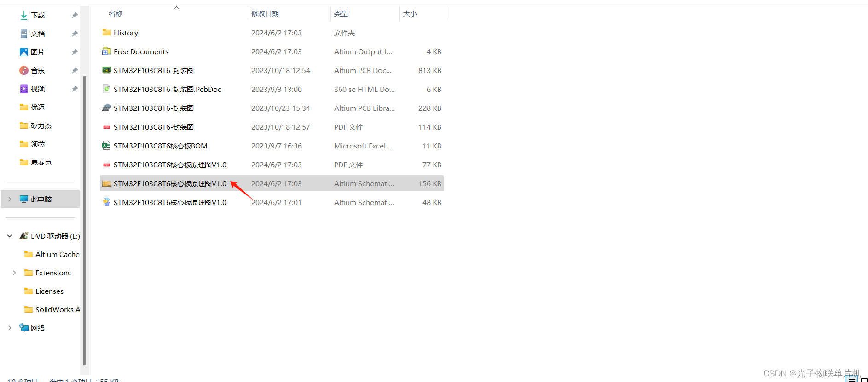Click the Excel BOM file icon
868x382 pixels.
106,146
